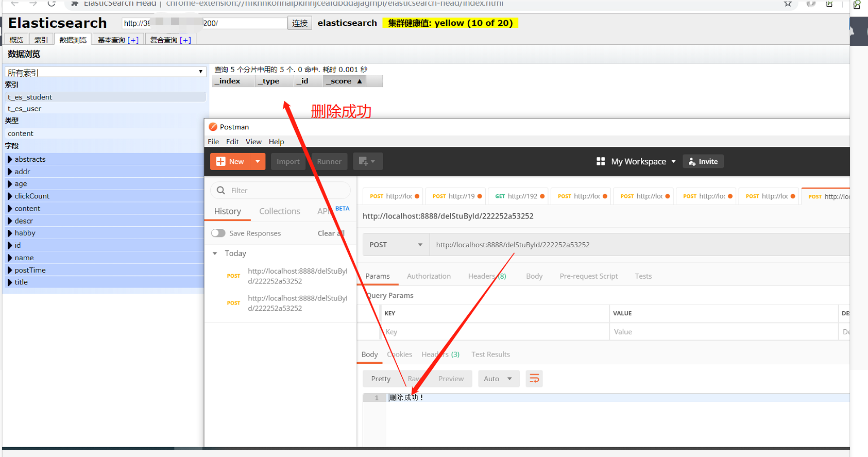Click the Runner button in Postman
This screenshot has width=868, height=457.
coord(329,161)
